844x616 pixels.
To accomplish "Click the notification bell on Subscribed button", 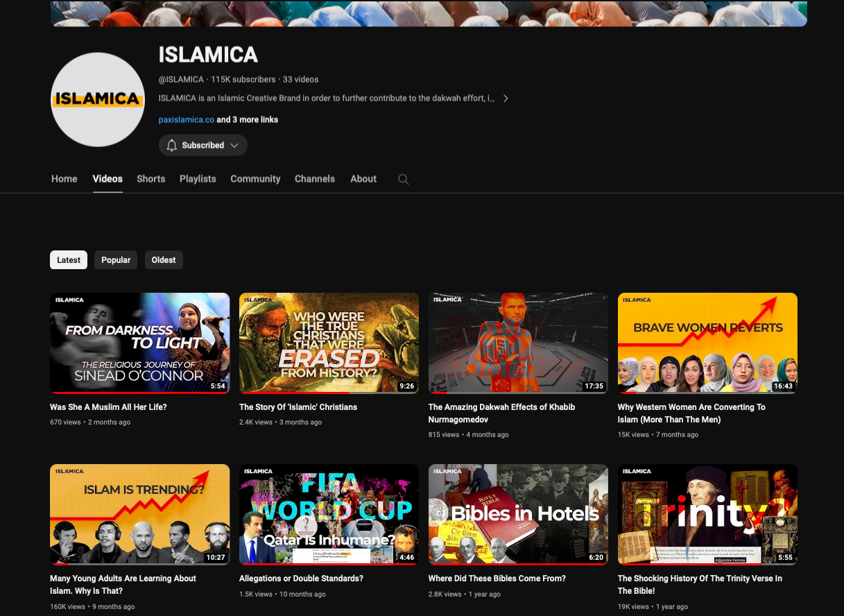I will click(x=172, y=145).
